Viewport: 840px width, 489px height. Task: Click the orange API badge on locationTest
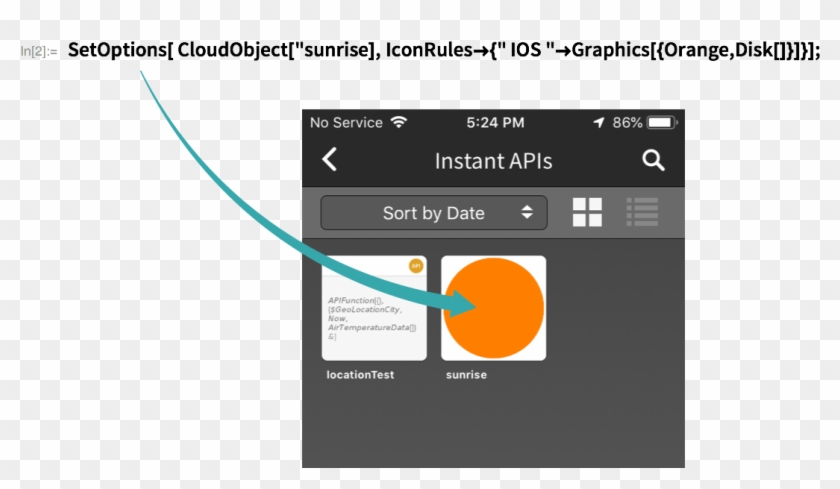416,266
